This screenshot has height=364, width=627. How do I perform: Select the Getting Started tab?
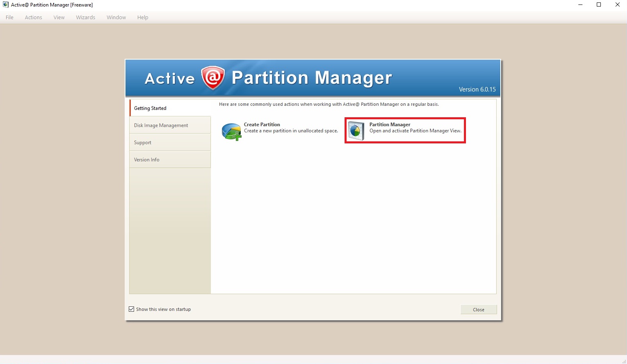170,108
